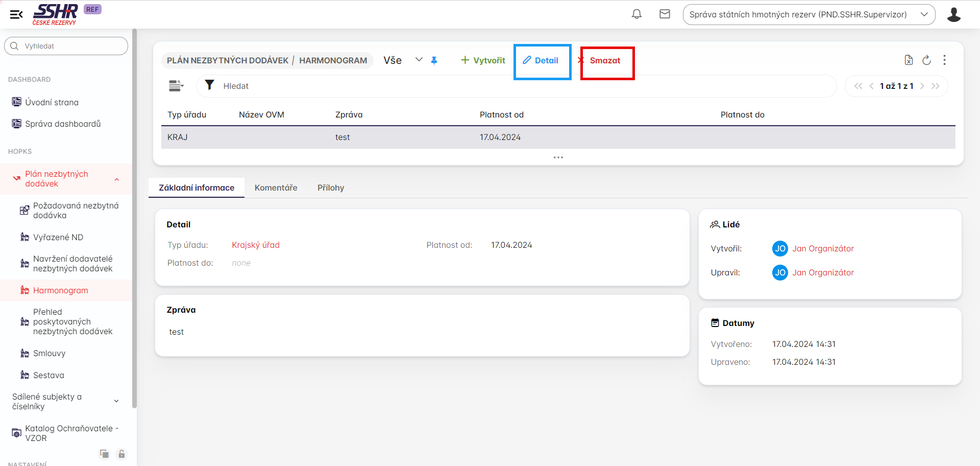Open the messages envelope icon
This screenshot has height=466, width=980.
(x=665, y=14)
